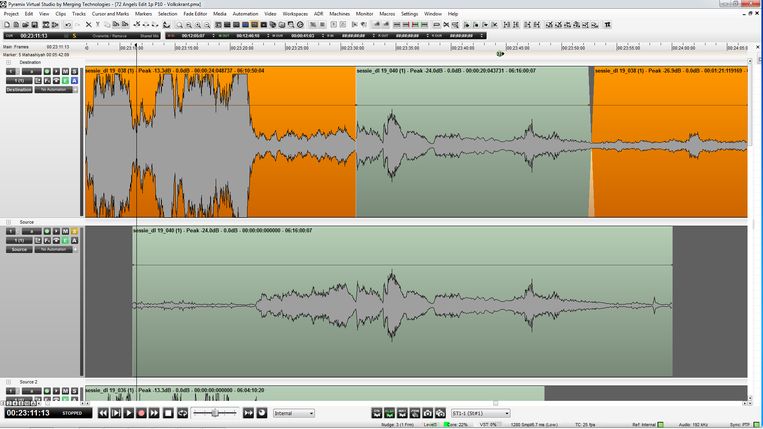The height and width of the screenshot is (429, 763).
Task: Click the Rewind transport button
Action: point(103,412)
